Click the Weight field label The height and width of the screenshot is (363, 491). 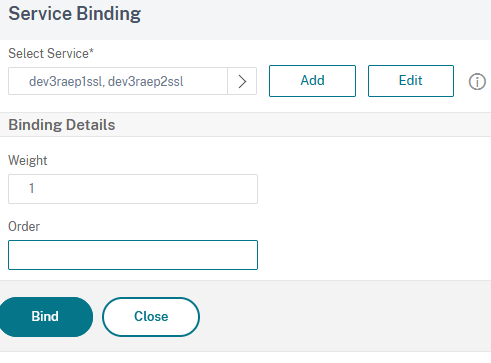point(28,160)
